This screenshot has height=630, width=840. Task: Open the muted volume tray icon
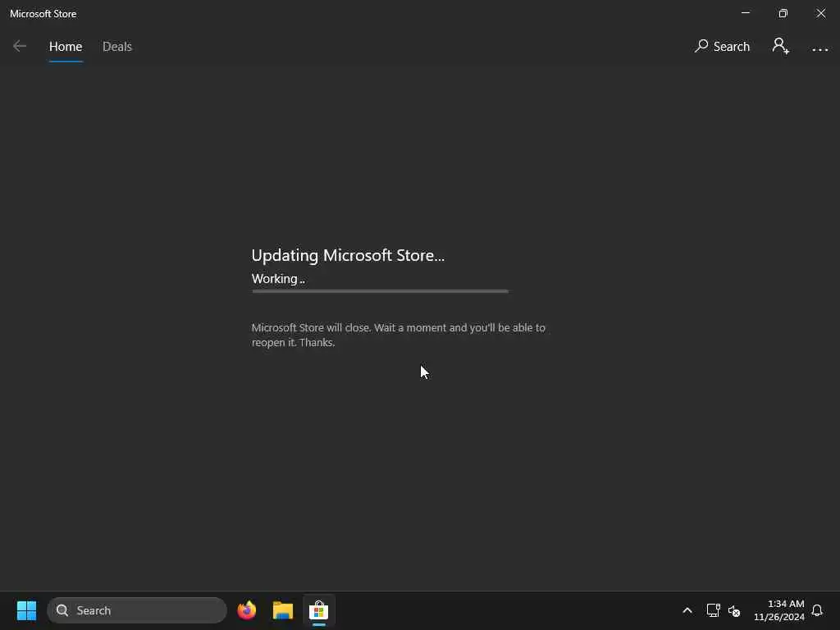click(x=734, y=610)
